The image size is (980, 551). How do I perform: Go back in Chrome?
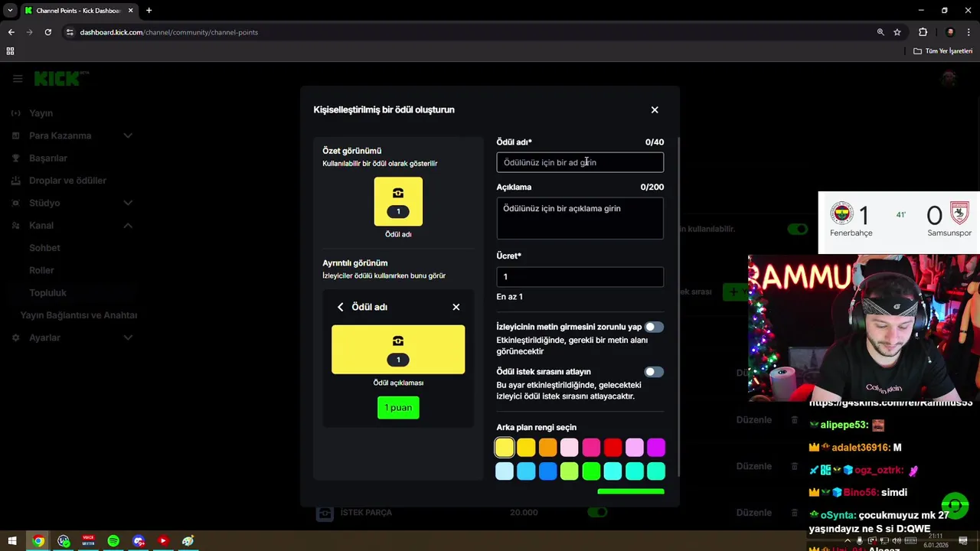[x=11, y=32]
